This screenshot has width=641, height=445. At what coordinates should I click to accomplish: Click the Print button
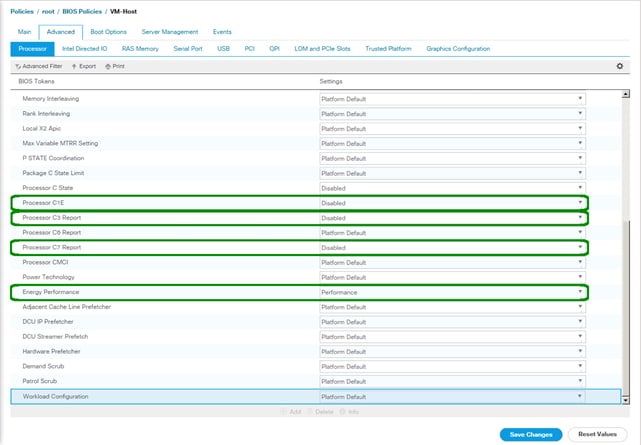(x=115, y=66)
